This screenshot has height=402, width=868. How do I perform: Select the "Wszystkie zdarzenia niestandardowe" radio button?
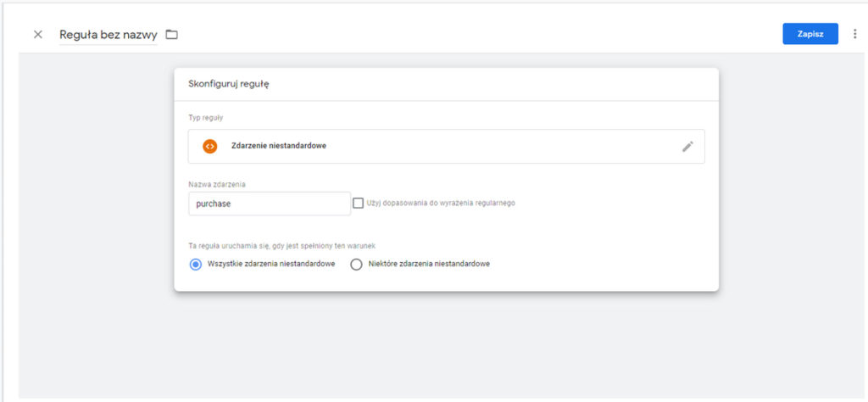tap(196, 264)
